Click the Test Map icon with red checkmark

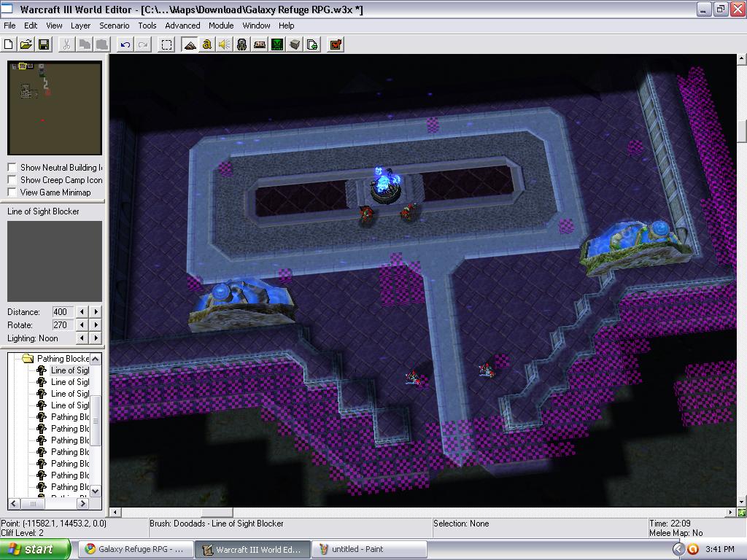point(336,44)
